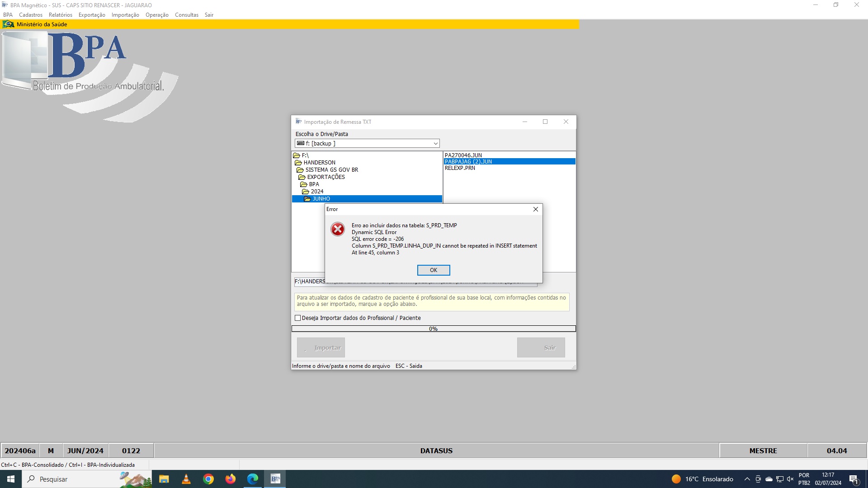Click the import progress bar
The width and height of the screenshot is (868, 488).
434,329
